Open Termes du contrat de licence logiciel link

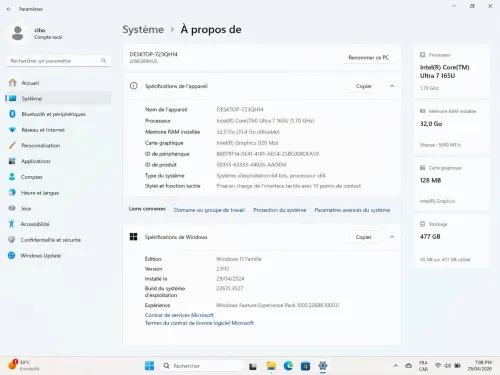[x=199, y=323]
